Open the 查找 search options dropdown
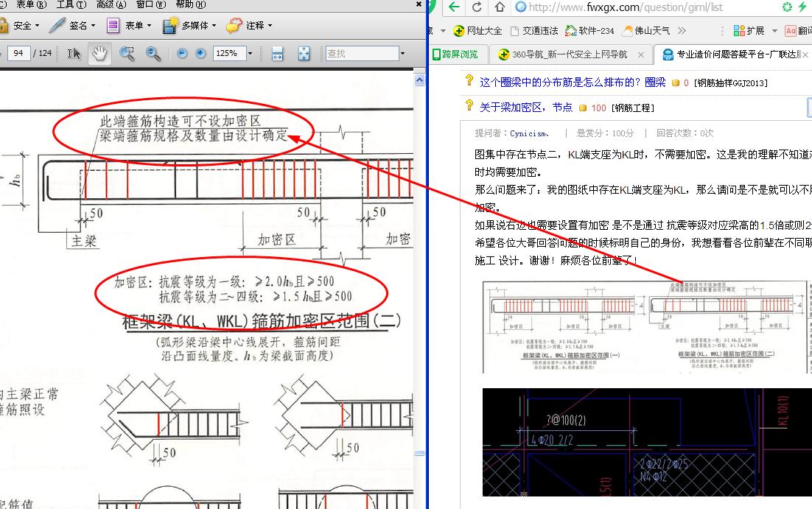 [x=402, y=53]
